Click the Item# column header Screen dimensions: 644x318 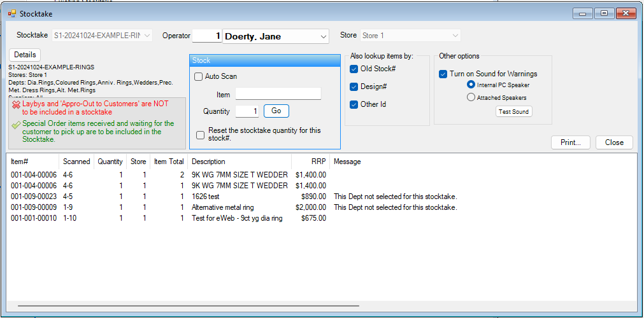(x=33, y=162)
